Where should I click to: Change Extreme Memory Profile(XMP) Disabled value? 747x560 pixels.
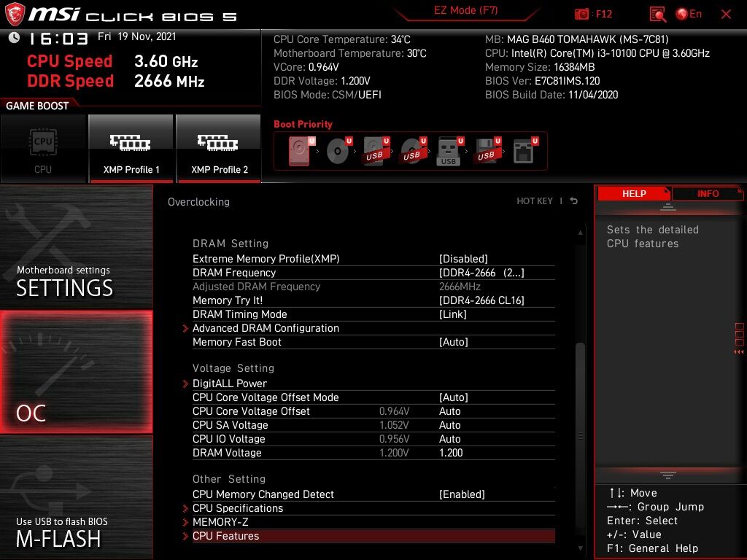click(x=463, y=259)
